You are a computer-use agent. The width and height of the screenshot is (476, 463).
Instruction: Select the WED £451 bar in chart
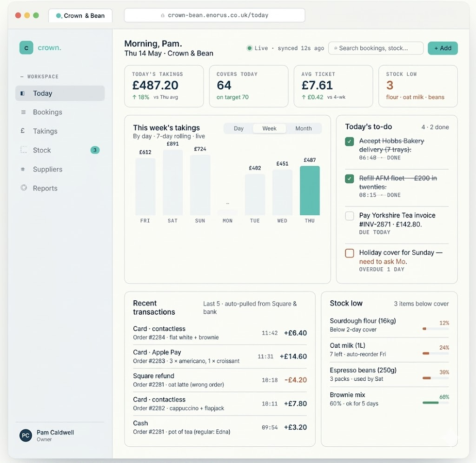(282, 192)
